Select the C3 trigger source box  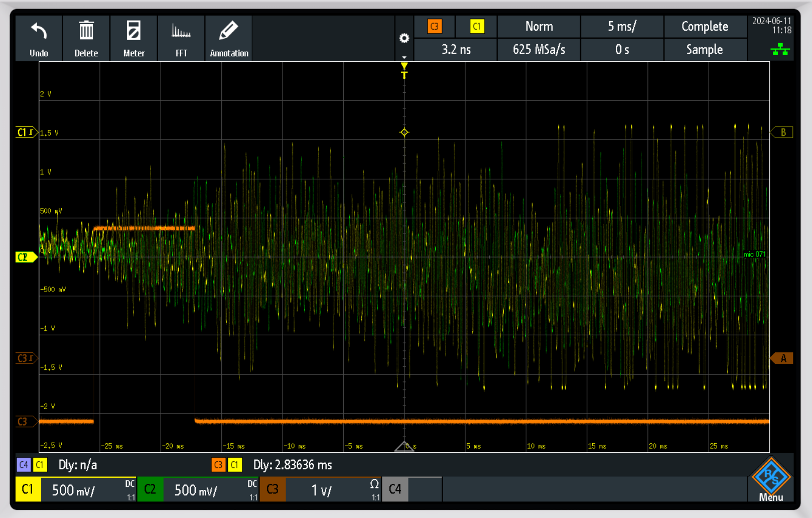435,27
